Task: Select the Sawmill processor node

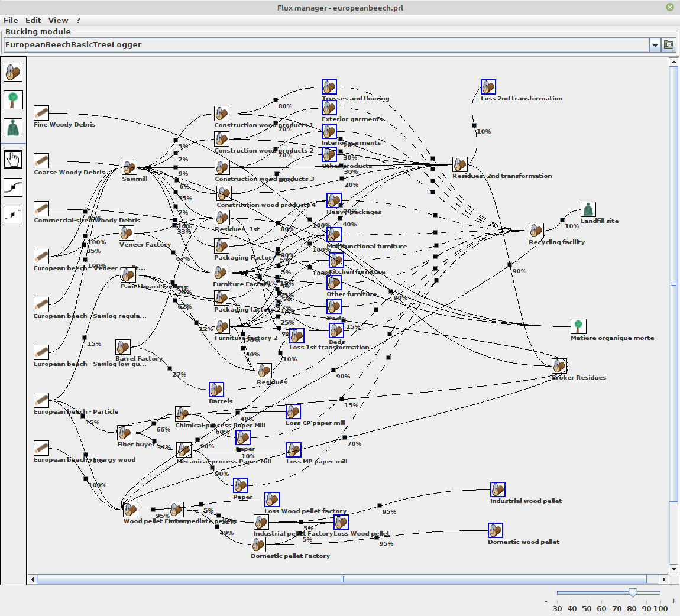Action: click(x=129, y=167)
